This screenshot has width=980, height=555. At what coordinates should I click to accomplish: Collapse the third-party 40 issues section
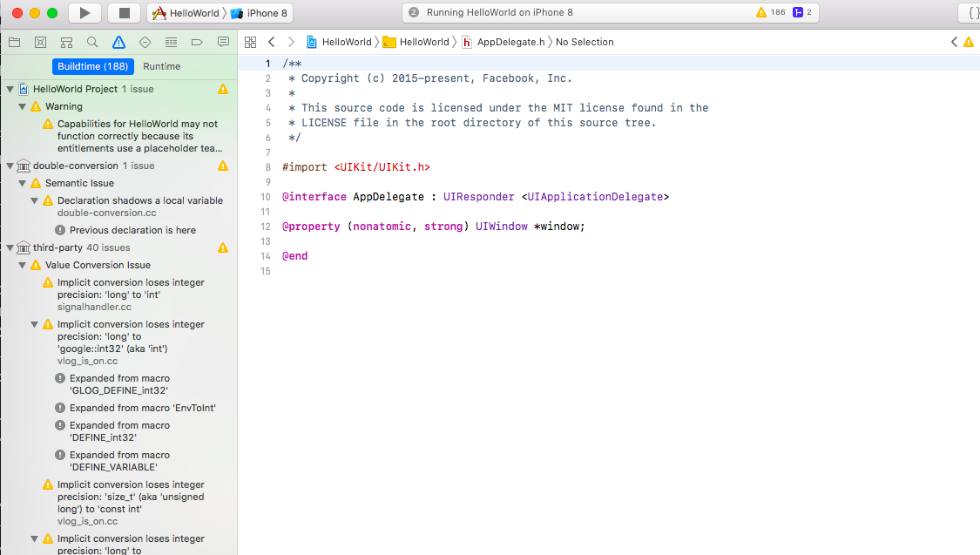pyautogui.click(x=9, y=247)
